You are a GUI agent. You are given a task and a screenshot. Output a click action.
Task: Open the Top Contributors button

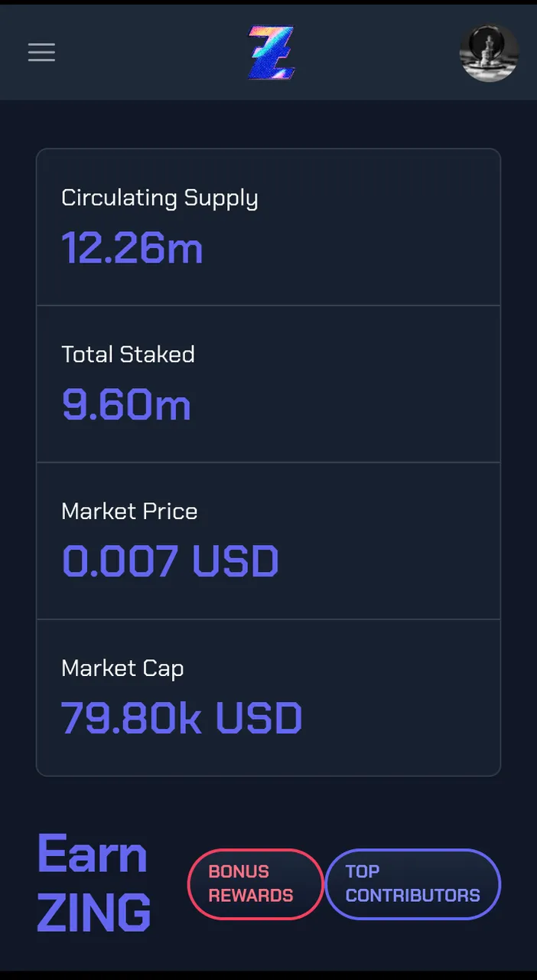click(413, 884)
